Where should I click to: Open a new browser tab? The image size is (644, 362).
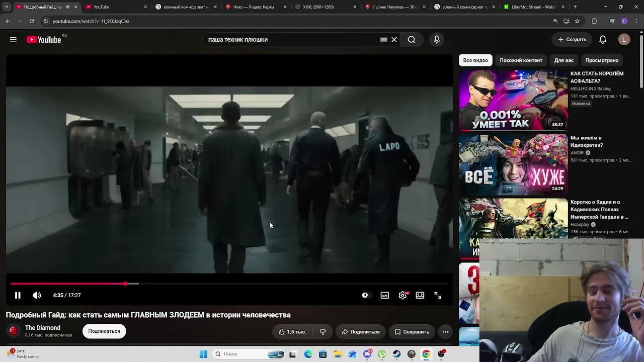(x=575, y=7)
